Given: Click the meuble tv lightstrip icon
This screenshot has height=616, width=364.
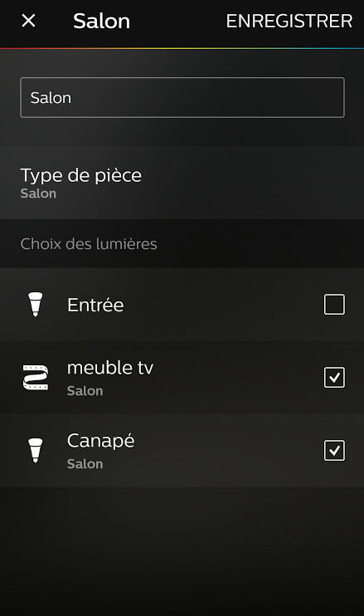Looking at the screenshot, I should (x=36, y=377).
